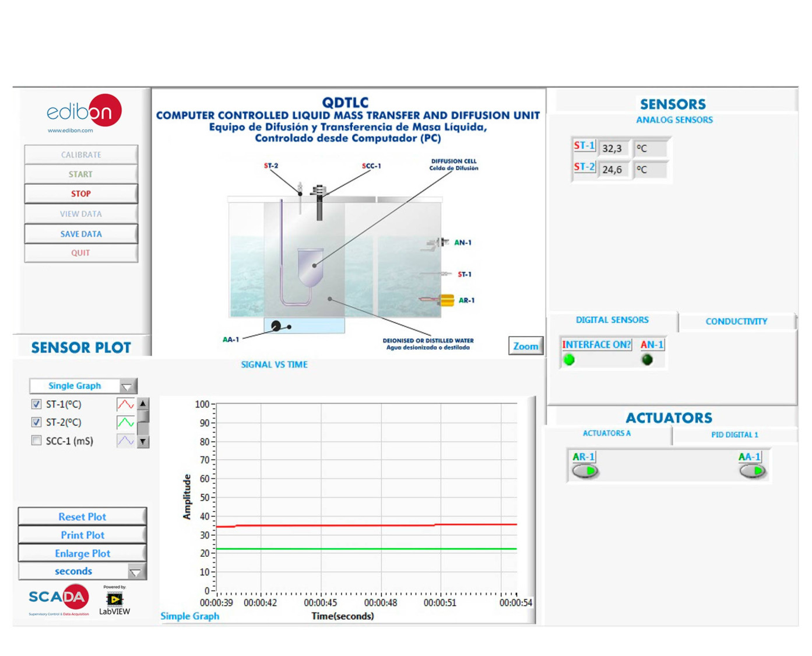Image resolution: width=812 pixels, height=656 pixels.
Task: Switch to the CONDUCTIVITY tab
Action: click(x=736, y=321)
